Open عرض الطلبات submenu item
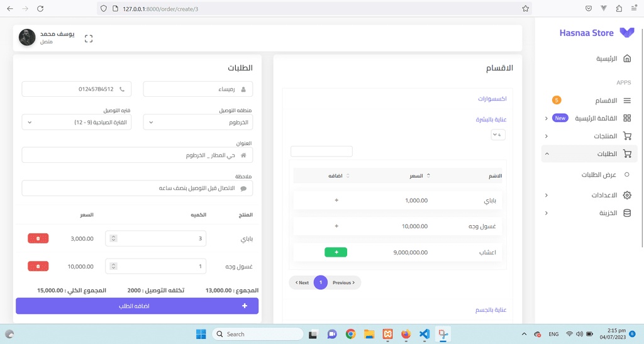Viewport: 644px width, 344px height. pos(599,174)
